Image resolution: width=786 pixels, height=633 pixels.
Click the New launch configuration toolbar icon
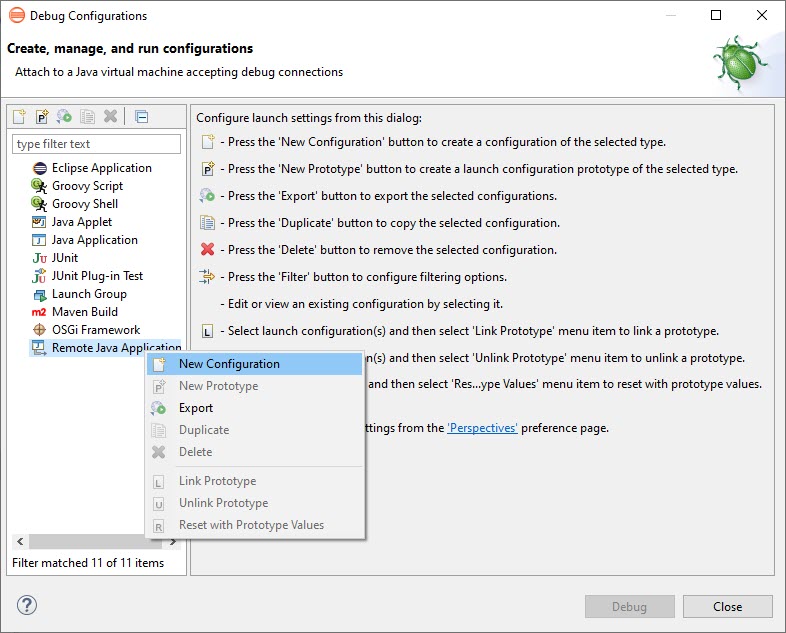20,117
